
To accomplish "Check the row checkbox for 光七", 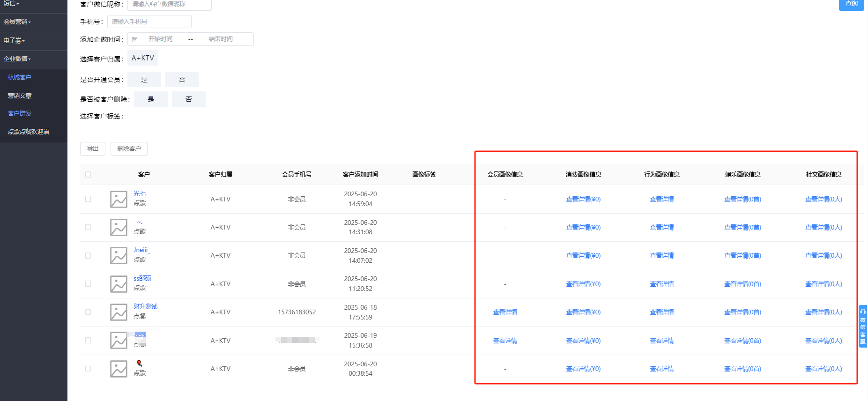I will [88, 199].
